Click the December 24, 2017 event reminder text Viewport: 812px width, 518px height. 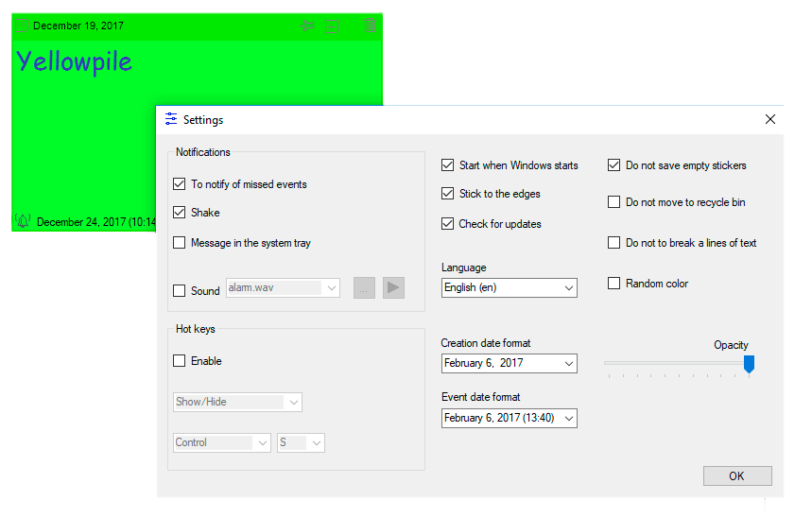(95, 222)
